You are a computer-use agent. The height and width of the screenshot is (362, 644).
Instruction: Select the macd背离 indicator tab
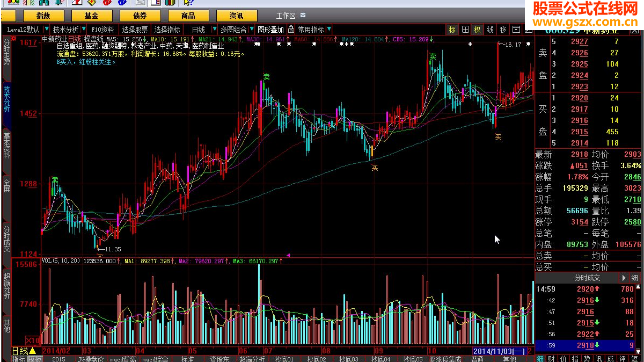point(123,359)
